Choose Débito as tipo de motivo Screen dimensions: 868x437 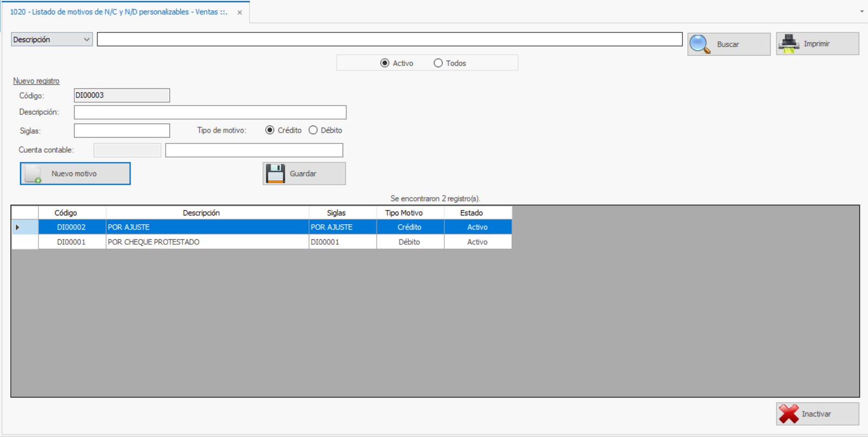pyautogui.click(x=313, y=131)
